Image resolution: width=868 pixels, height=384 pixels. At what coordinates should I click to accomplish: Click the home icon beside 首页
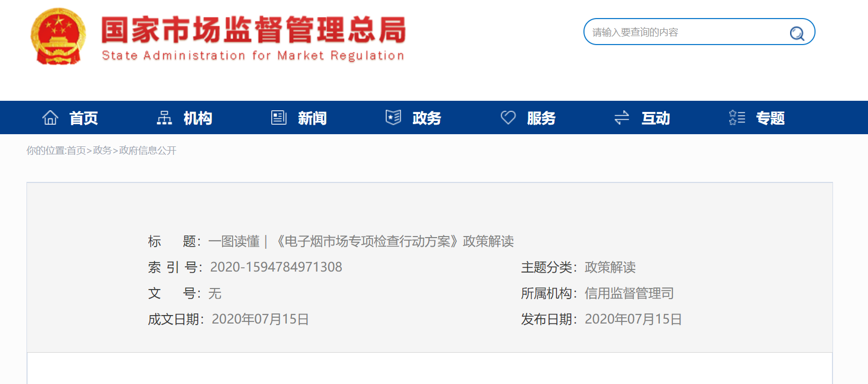click(x=50, y=117)
